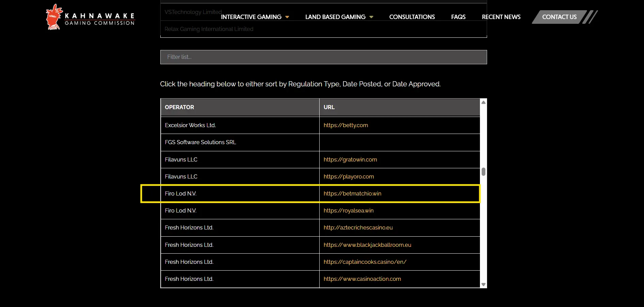Select Excelsior Works Ltd. operator cell
The width and height of the screenshot is (644, 307).
point(240,125)
